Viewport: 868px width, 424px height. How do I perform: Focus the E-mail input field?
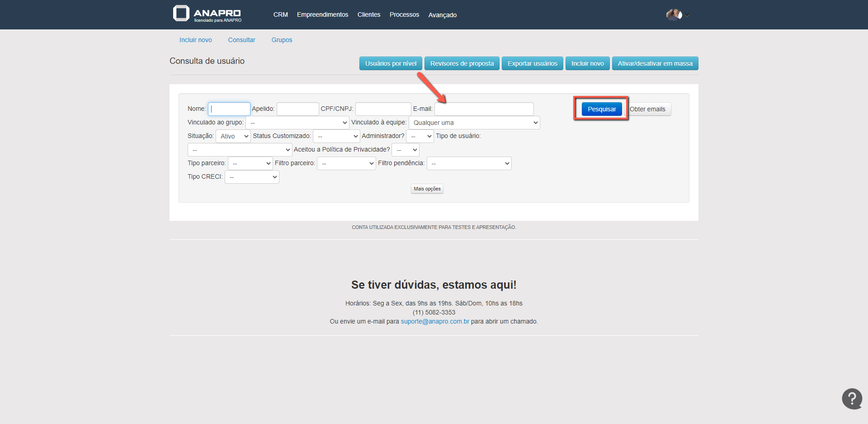click(484, 109)
